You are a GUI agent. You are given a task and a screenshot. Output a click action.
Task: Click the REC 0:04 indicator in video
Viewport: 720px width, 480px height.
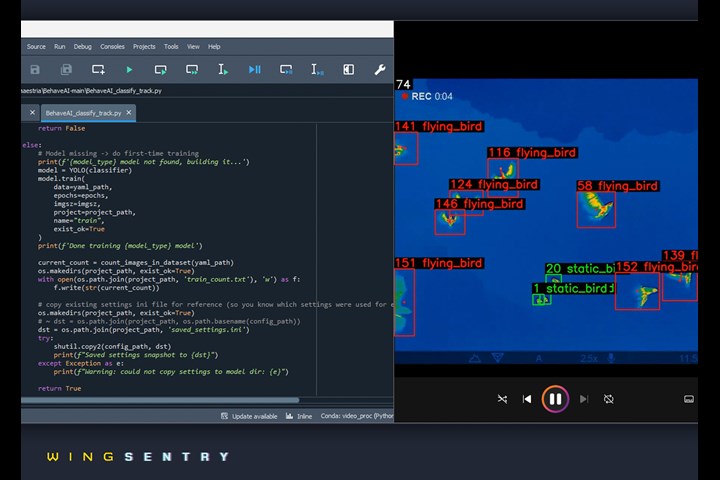(427, 96)
